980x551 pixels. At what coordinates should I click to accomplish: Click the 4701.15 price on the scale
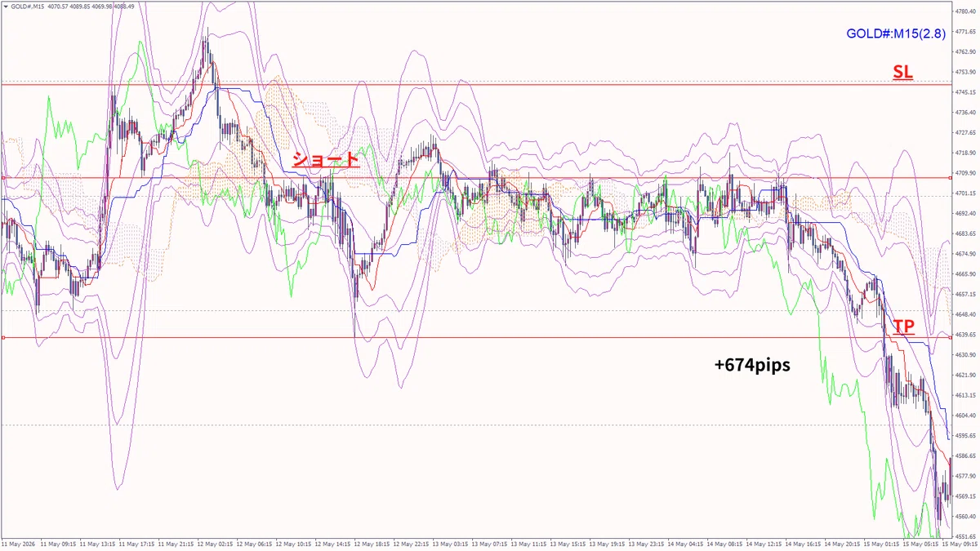(965, 193)
